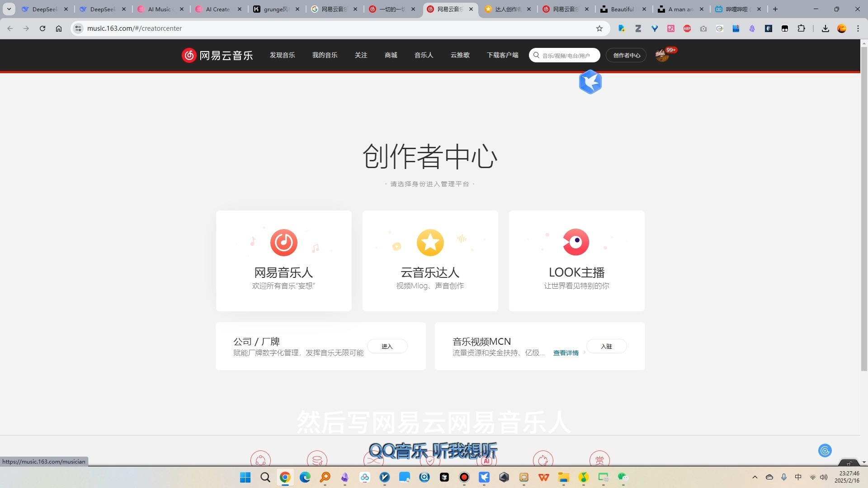
Task: Open 发现音乐 in the navigation
Action: 282,55
